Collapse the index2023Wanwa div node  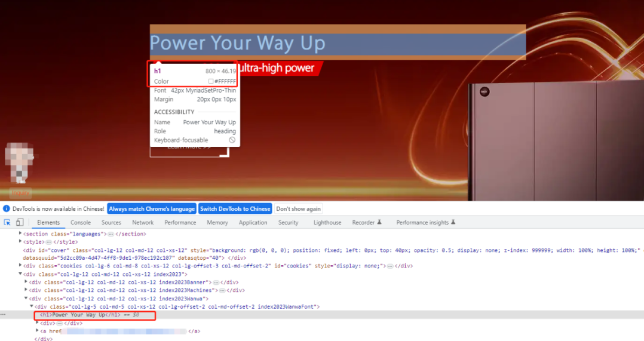coord(26,298)
